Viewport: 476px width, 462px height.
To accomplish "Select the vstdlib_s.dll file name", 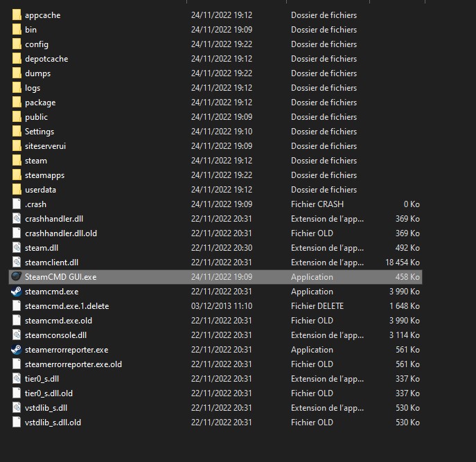I will pos(46,408).
